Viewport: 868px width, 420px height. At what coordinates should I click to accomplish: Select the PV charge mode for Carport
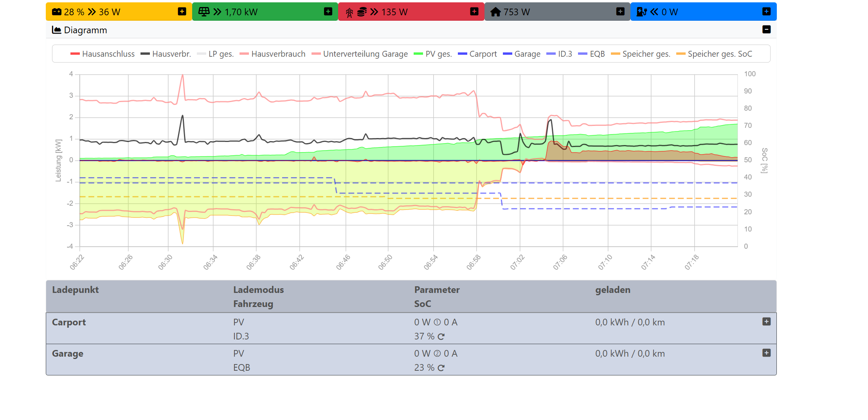pyautogui.click(x=238, y=322)
